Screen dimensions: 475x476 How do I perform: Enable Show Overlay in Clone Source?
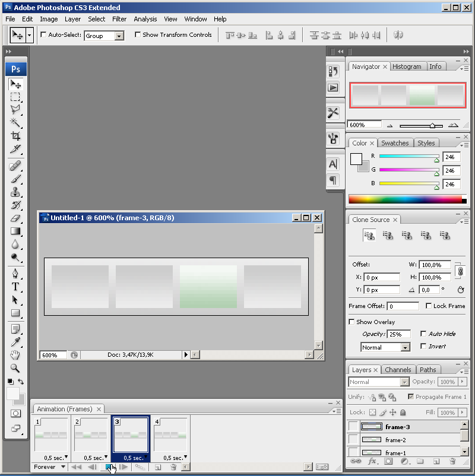[x=351, y=322]
